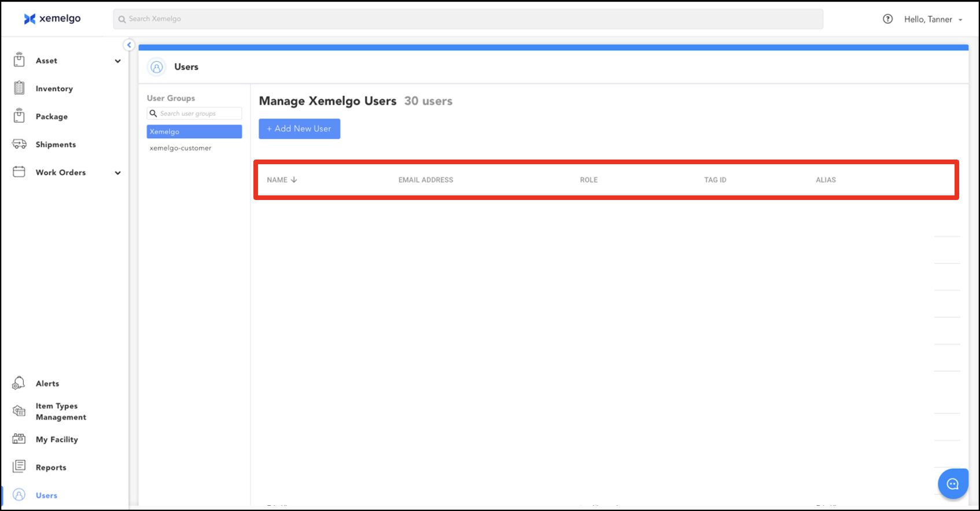Click the Add New User button
Viewport: 980px width, 511px height.
(300, 129)
